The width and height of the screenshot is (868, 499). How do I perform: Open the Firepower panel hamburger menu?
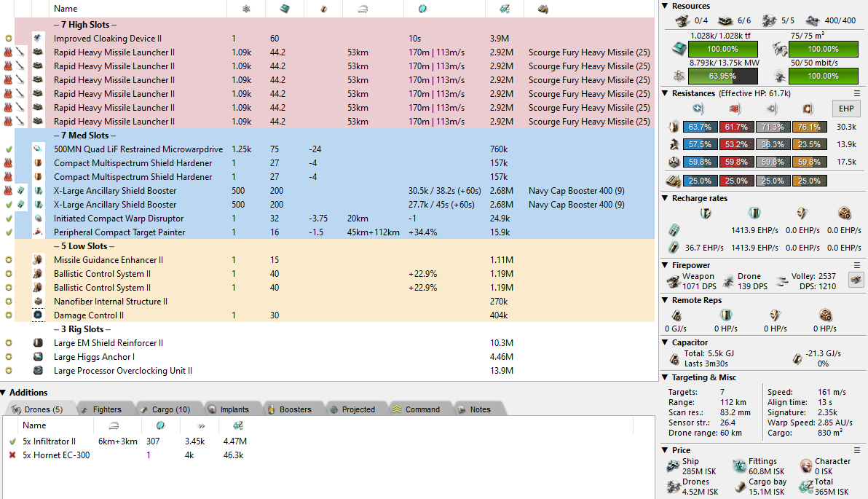[857, 265]
